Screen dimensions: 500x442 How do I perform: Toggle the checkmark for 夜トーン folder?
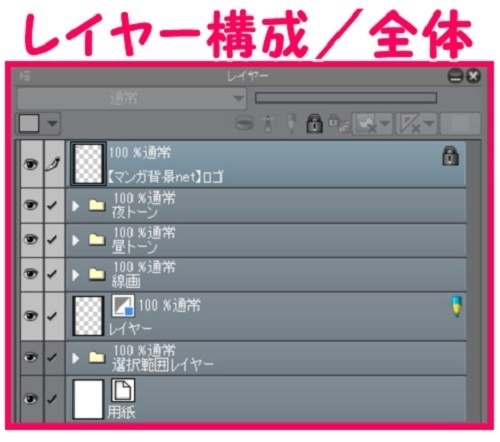[x=52, y=205]
